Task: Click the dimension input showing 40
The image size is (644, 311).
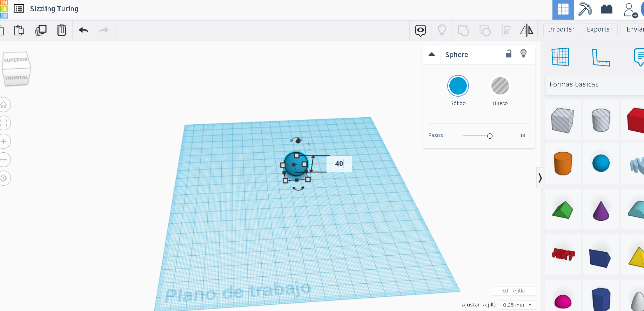Action: (x=339, y=164)
